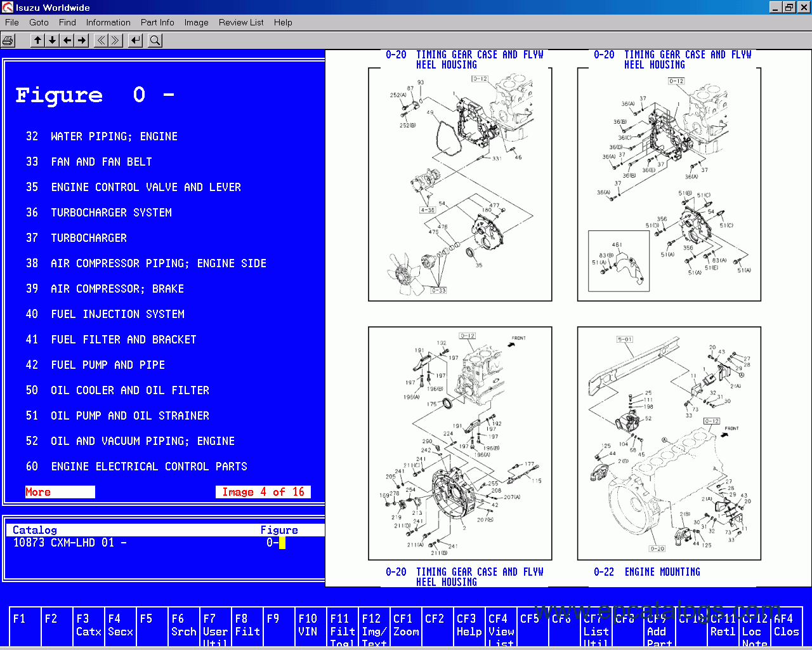This screenshot has width=812, height=650.
Task: Click the double right chevron button
Action: point(115,41)
